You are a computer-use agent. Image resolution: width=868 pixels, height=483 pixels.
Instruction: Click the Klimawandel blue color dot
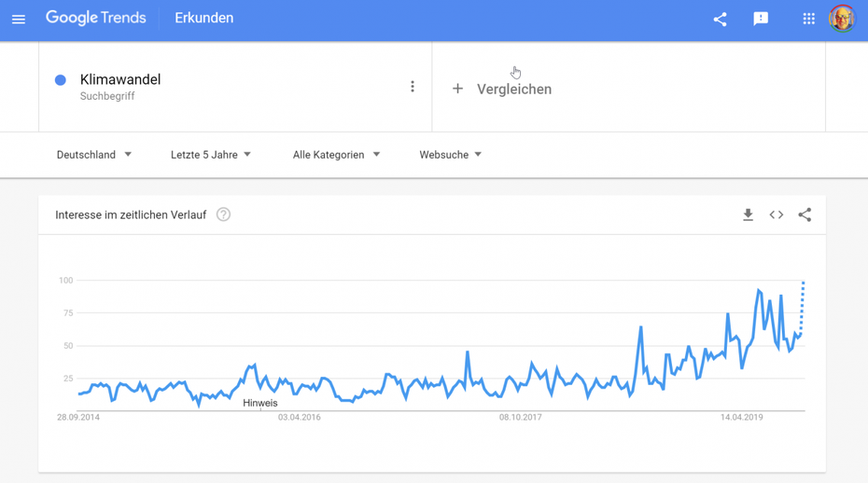pos(61,80)
